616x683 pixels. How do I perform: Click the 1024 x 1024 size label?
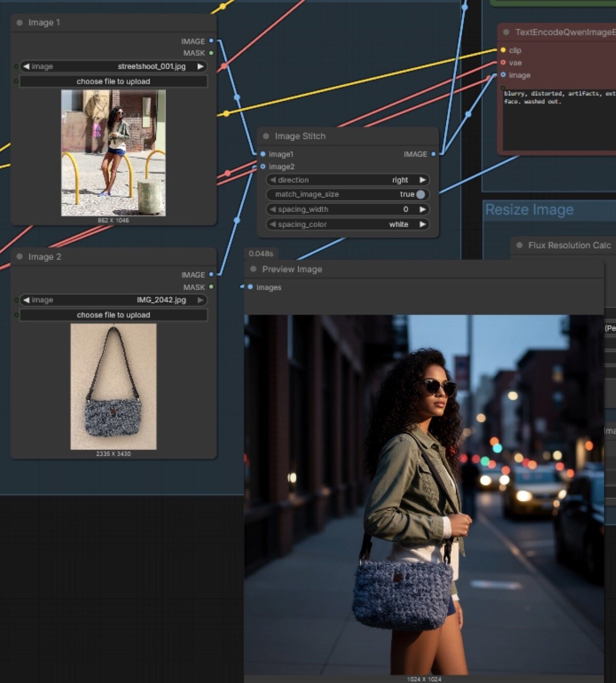click(x=424, y=679)
